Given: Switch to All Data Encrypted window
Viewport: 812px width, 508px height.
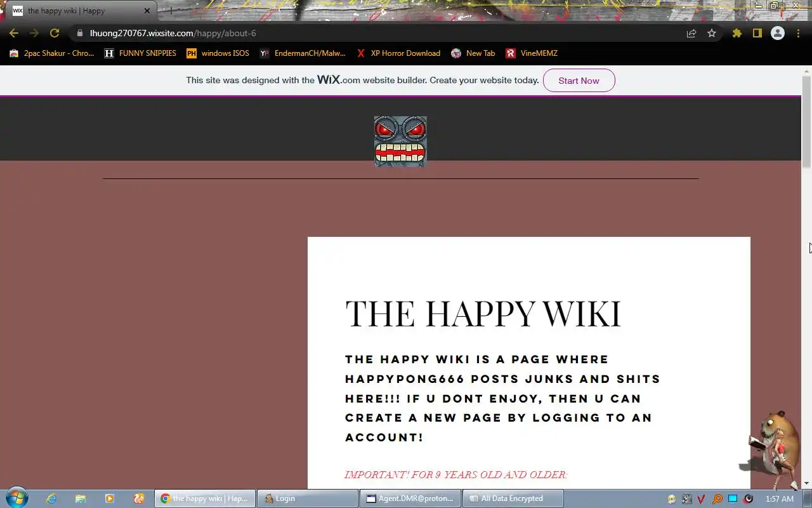Looking at the screenshot, I should pyautogui.click(x=513, y=498).
